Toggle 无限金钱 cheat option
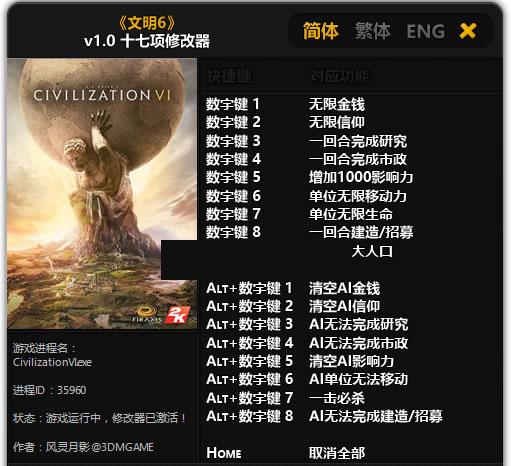This screenshot has height=466, width=511. tap(337, 104)
